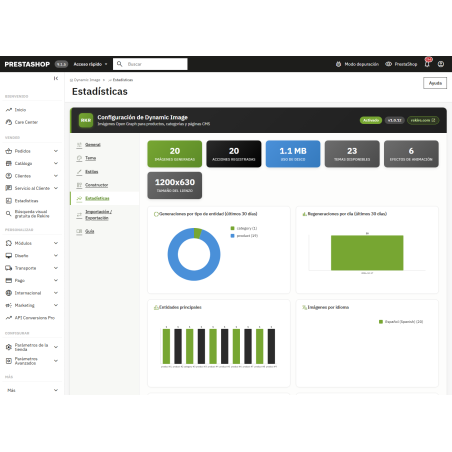Expand the Módulos submenu chevron
This screenshot has height=452, width=452.
pos(56,243)
